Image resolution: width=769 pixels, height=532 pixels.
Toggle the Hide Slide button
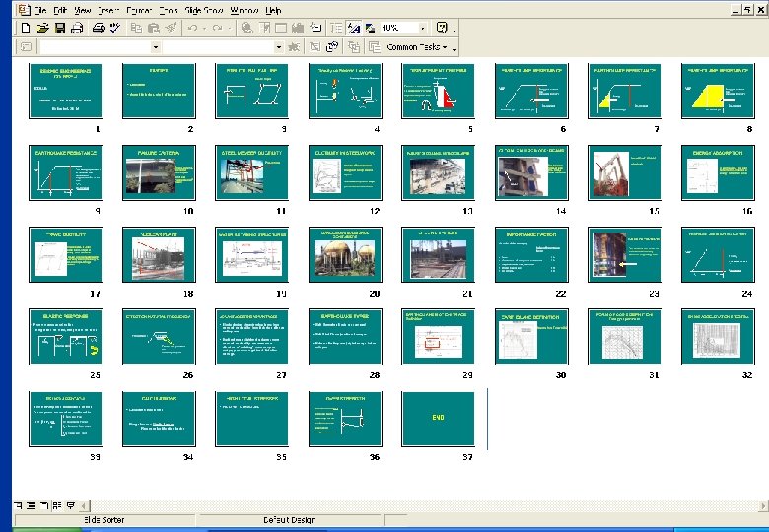click(x=315, y=47)
